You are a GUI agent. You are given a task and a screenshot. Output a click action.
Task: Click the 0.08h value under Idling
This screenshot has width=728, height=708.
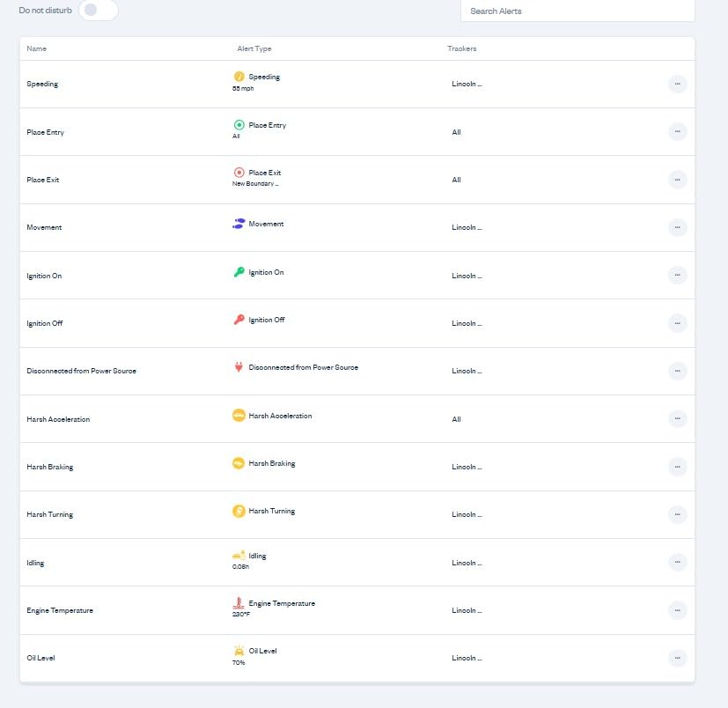pos(240,567)
